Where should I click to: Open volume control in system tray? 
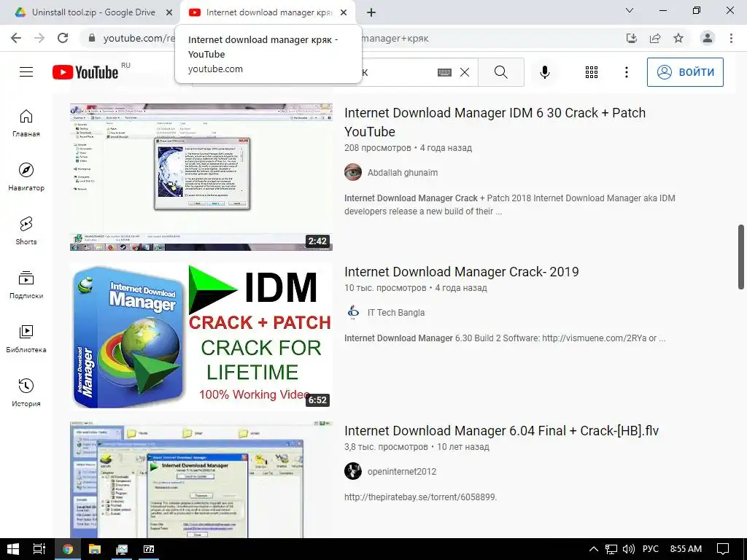coord(629,549)
